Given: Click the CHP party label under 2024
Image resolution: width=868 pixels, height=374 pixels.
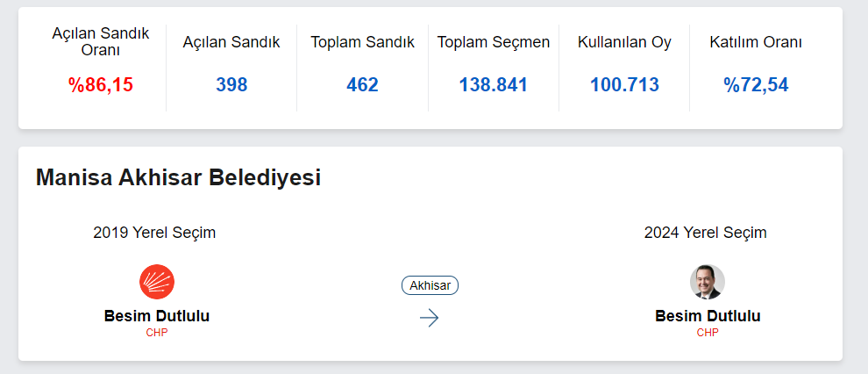Looking at the screenshot, I should click(x=708, y=333).
